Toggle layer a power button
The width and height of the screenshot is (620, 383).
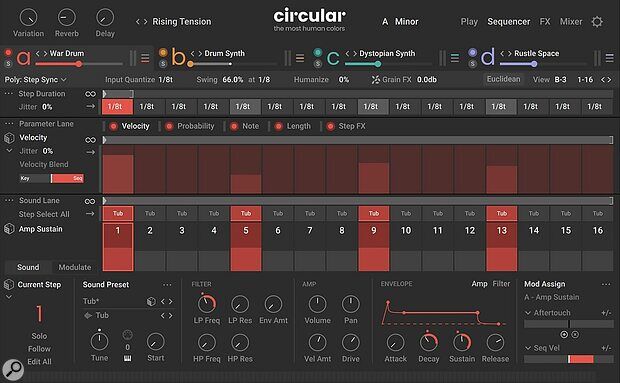[x=8, y=53]
